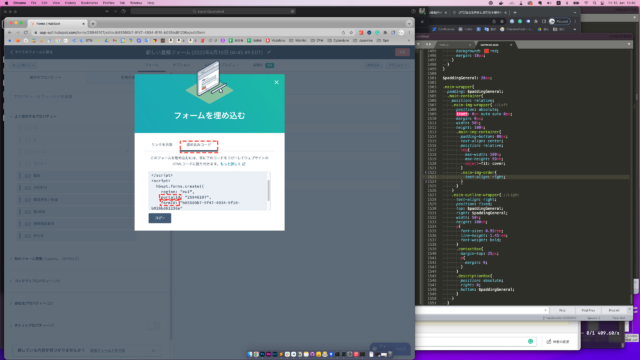The image size is (640, 360).
Task: Switch to the share link tab in dialog
Action: pyautogui.click(x=162, y=144)
